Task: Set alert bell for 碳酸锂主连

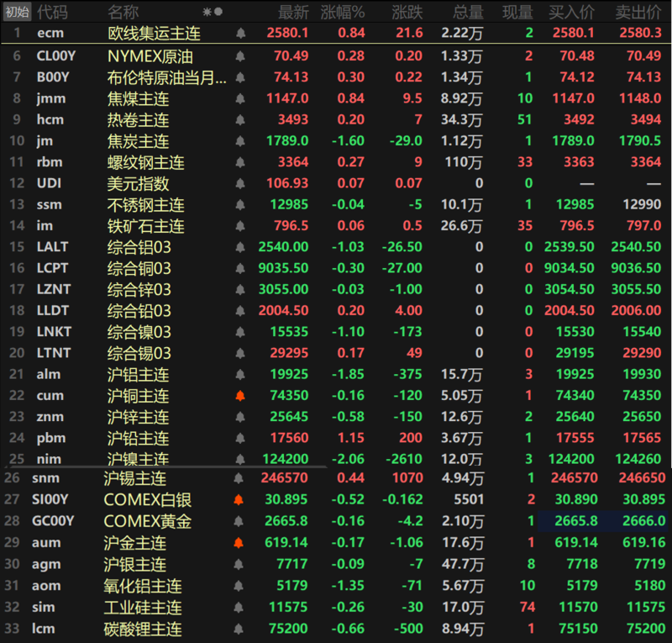Action: (x=239, y=630)
